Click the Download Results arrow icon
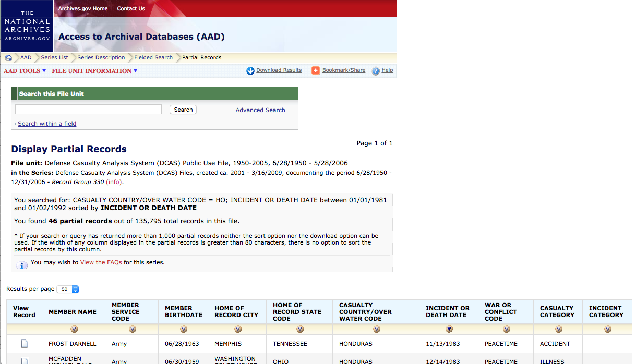The width and height of the screenshot is (636, 364). tap(250, 71)
